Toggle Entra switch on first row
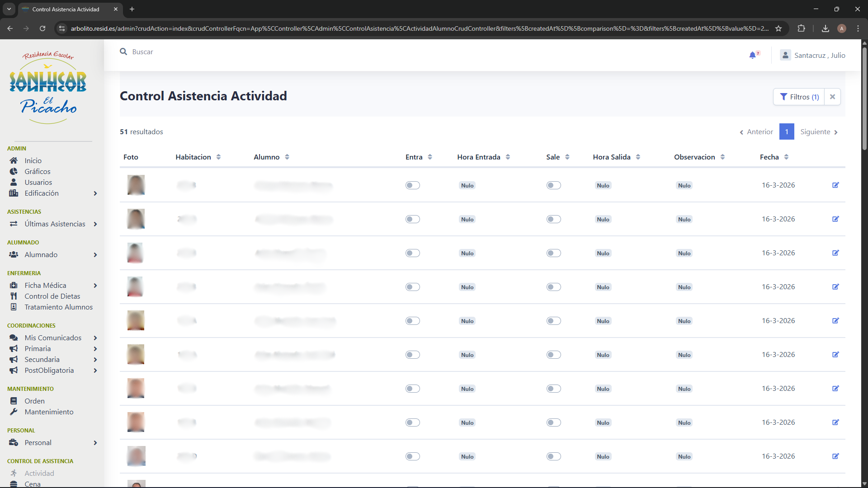Screen dimensions: 868x488 coord(412,185)
